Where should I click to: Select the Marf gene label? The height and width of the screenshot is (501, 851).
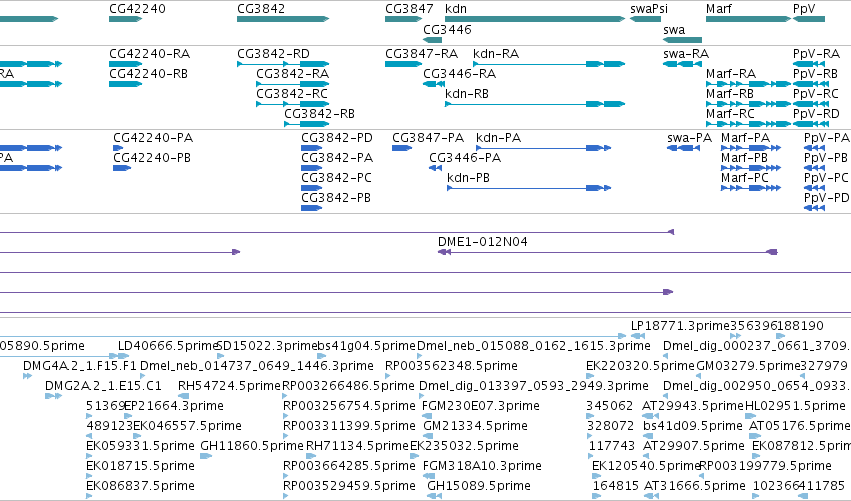pos(719,9)
